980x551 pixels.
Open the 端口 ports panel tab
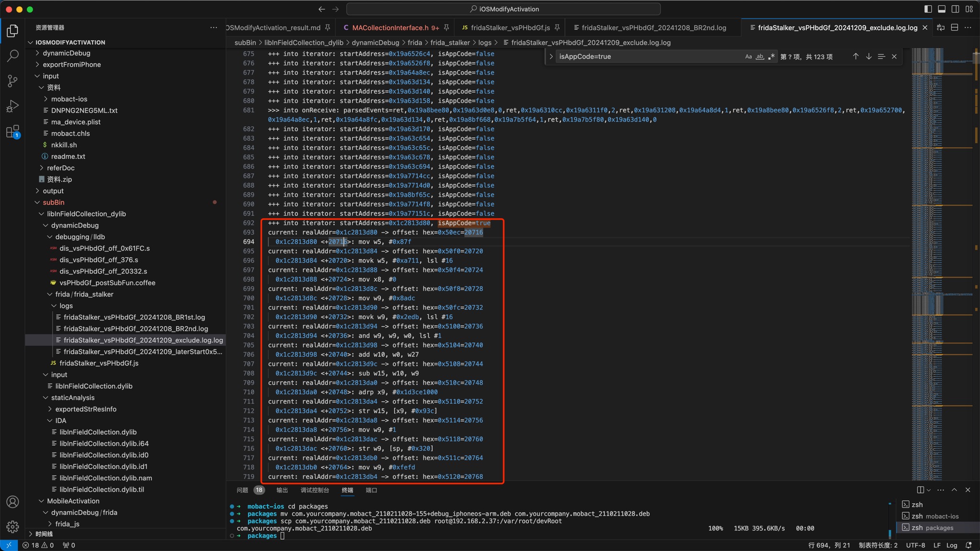[x=371, y=490]
